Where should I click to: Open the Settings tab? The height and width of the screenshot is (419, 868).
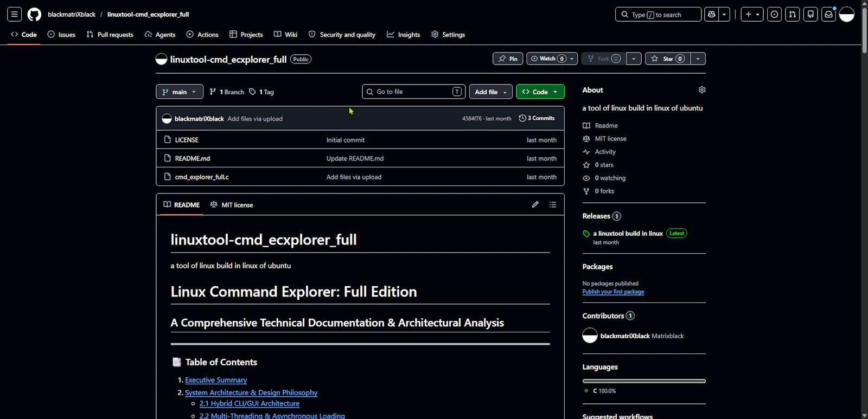coord(448,34)
